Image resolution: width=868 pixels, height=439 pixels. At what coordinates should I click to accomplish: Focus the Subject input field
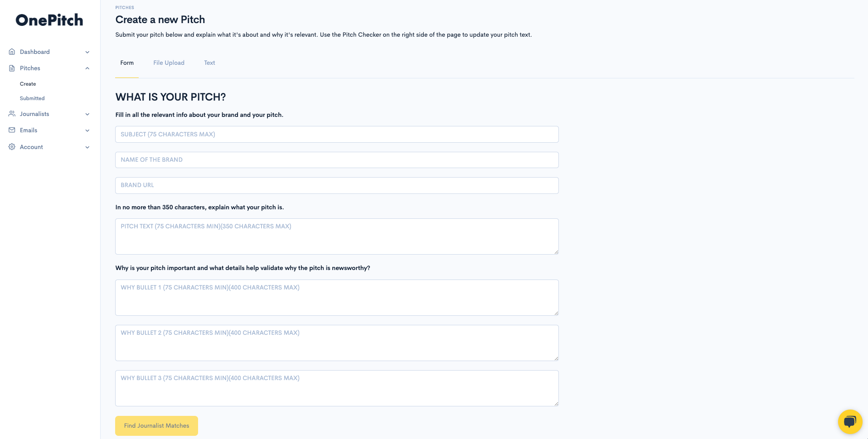337,135
